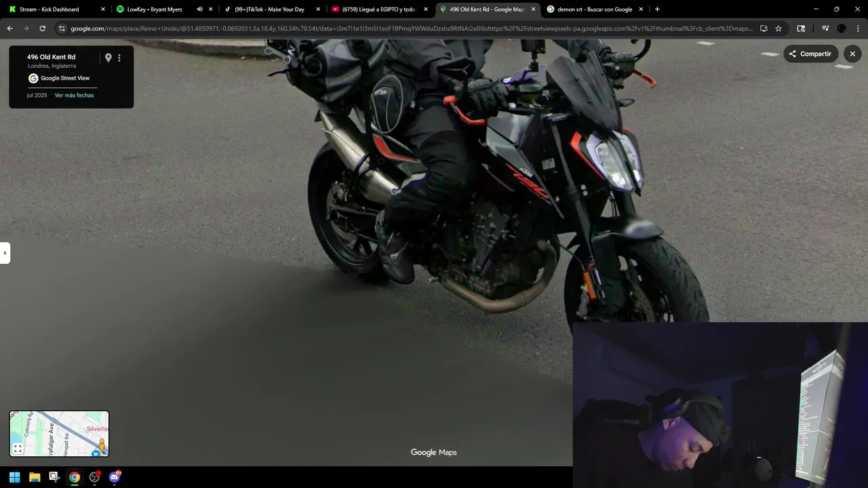Go back to the previous page

click(9, 28)
